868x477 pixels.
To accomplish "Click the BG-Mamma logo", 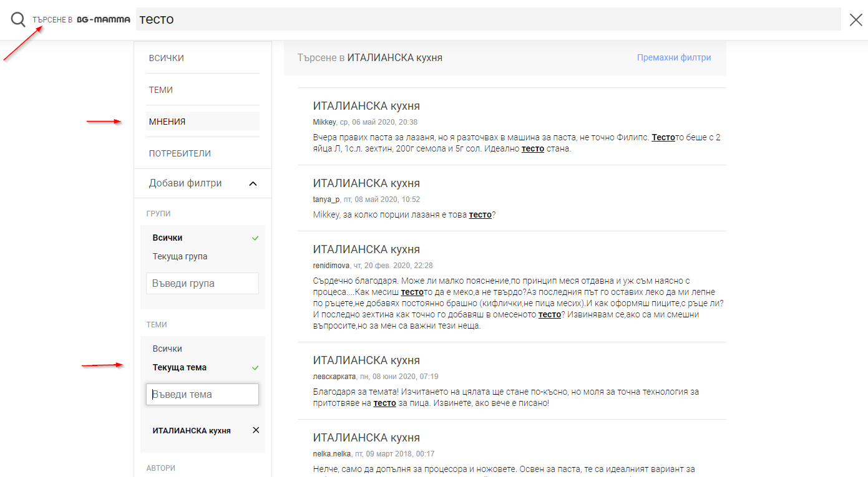I will pos(104,20).
